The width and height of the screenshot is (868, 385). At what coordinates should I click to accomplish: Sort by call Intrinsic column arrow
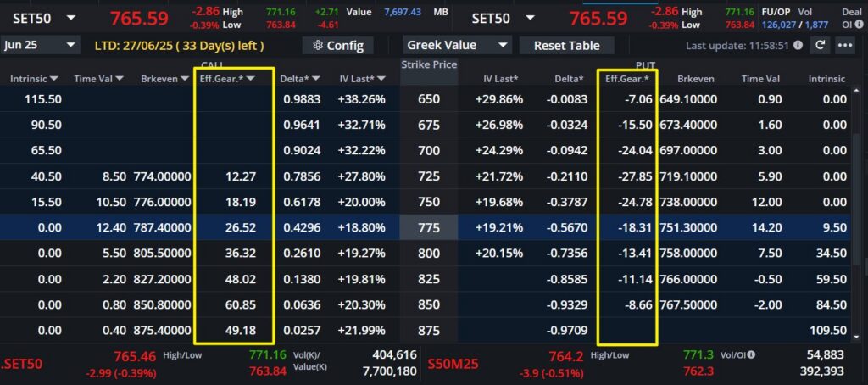point(54,79)
